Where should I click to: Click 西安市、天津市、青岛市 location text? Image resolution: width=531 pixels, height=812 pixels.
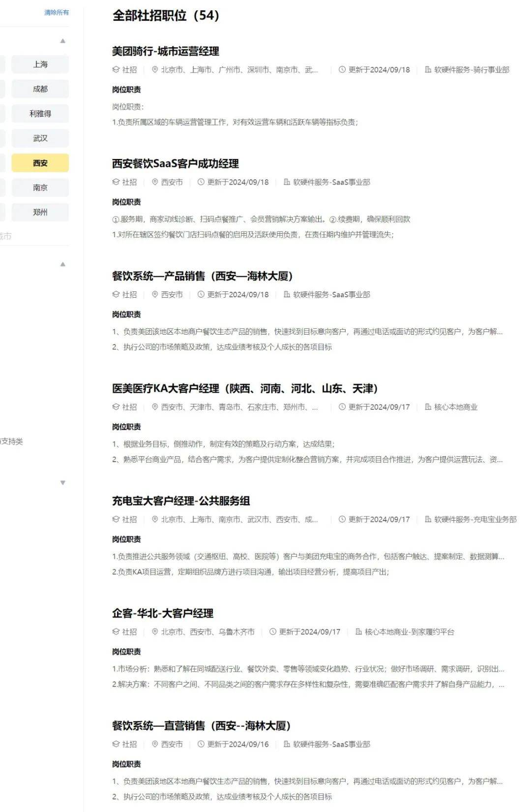239,407
